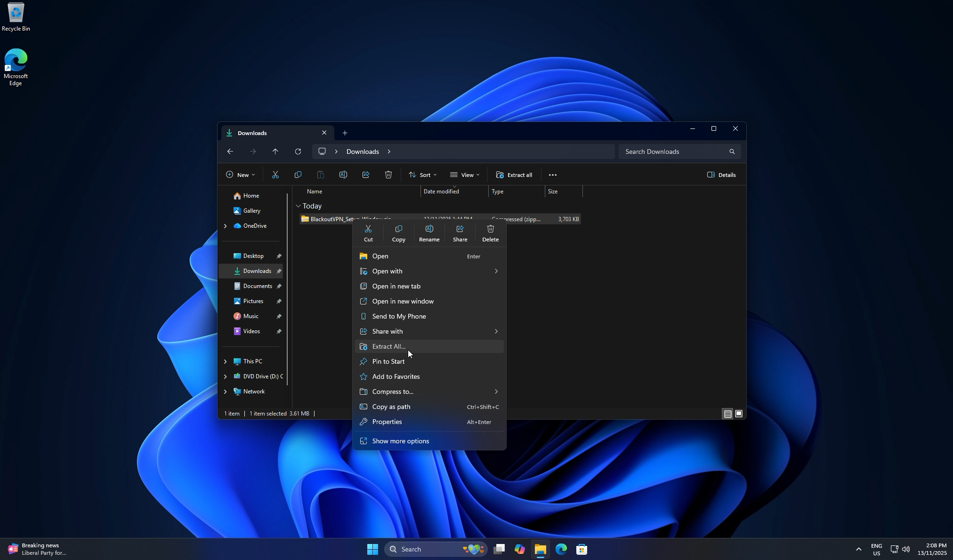Open the View options dropdown
The image size is (953, 560).
click(x=465, y=175)
